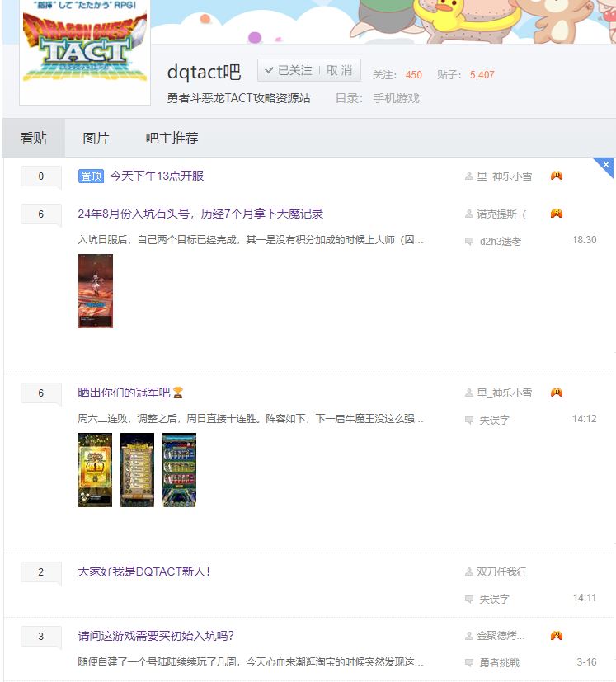Screen dimensions: 616x682
Task: Click 取消 to unfollow the forum
Action: click(x=339, y=70)
